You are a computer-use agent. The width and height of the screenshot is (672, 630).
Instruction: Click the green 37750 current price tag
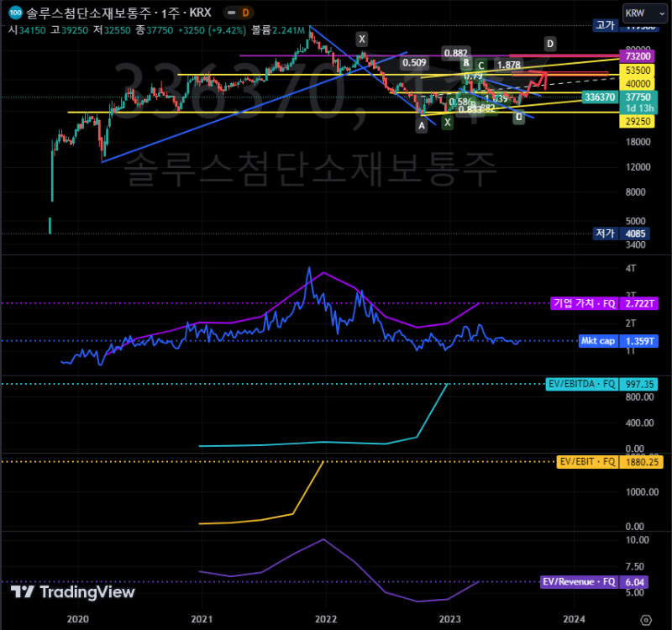(638, 97)
